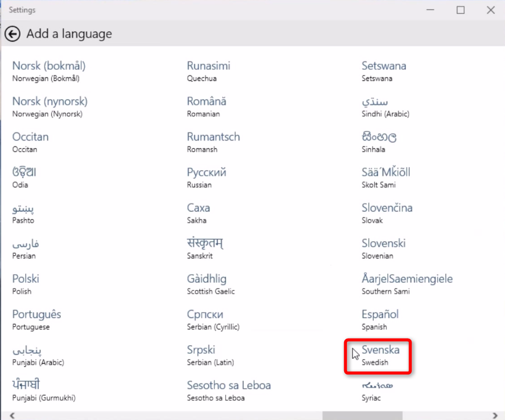Select Runasimi (Quechua)
This screenshot has width=505, height=420.
point(209,71)
